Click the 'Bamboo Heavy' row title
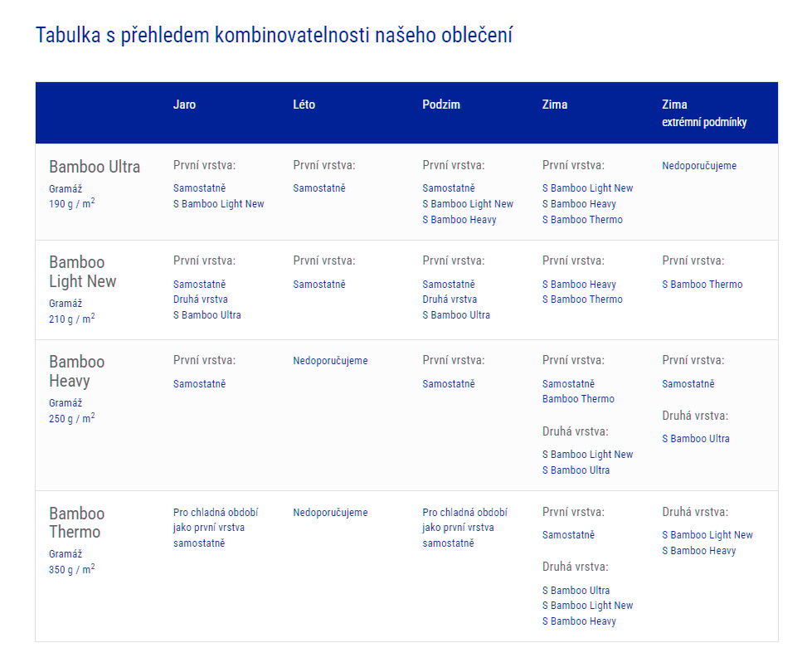The image size is (812, 672). click(76, 371)
